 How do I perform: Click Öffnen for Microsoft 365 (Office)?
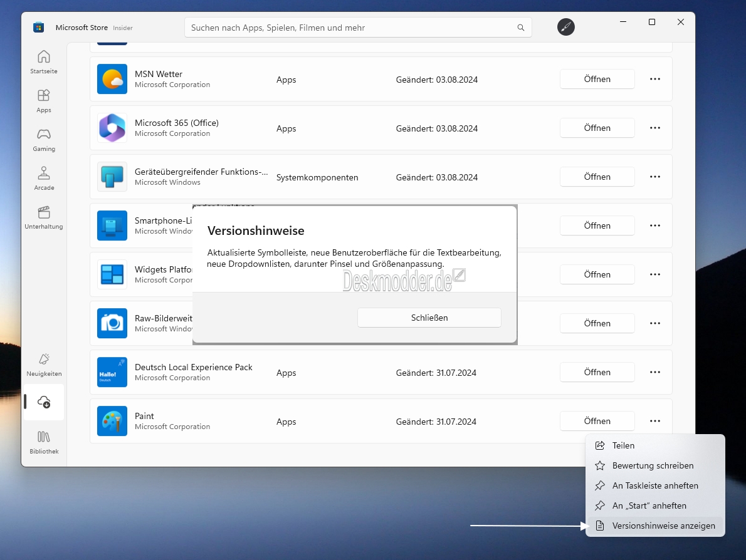point(597,128)
